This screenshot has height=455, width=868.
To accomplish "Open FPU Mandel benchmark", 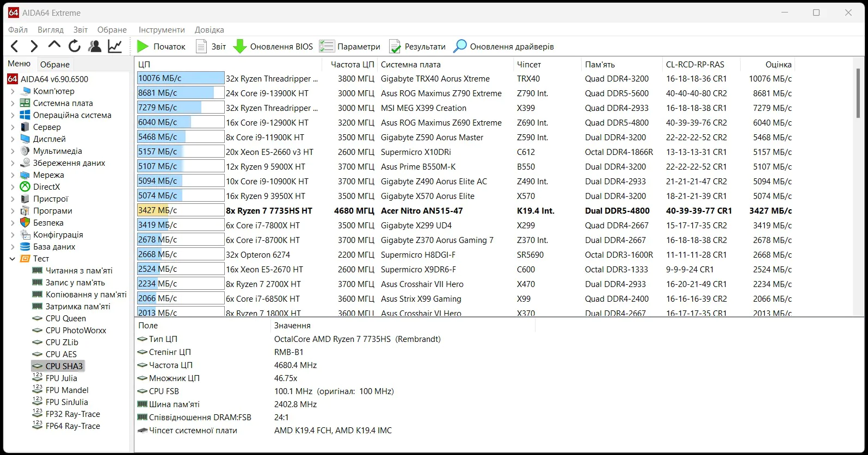I will click(60, 390).
